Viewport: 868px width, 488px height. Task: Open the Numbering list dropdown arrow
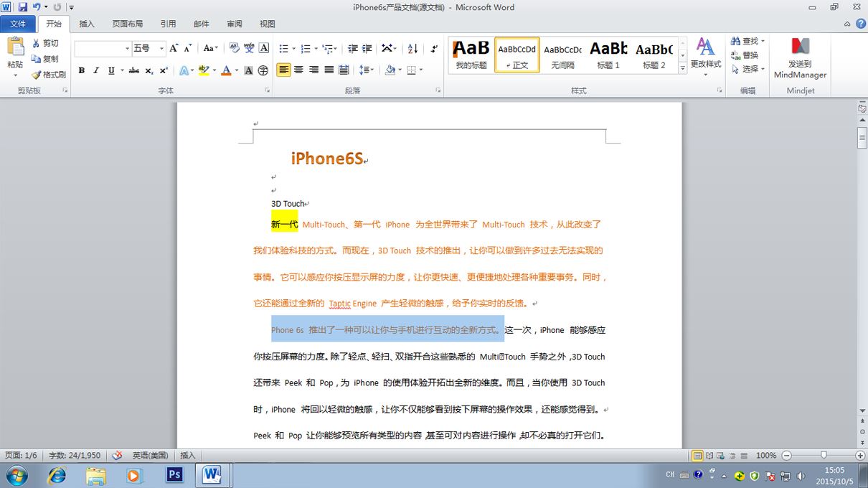pyautogui.click(x=316, y=49)
